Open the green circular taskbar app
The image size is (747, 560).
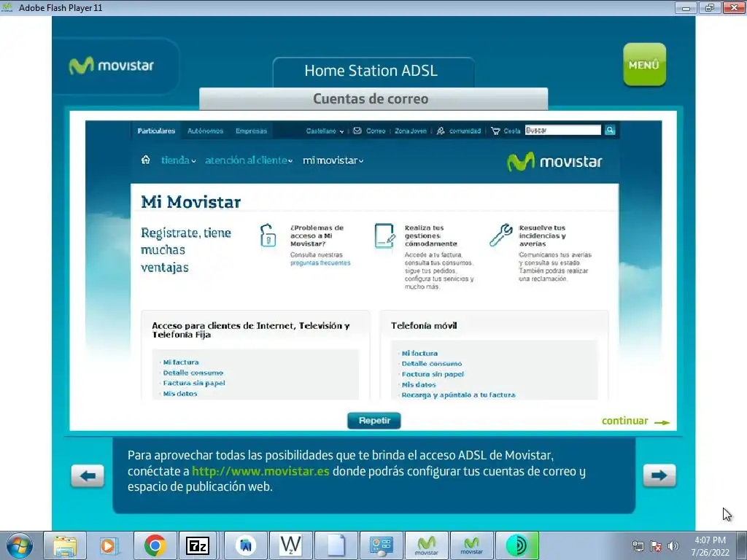[517, 545]
